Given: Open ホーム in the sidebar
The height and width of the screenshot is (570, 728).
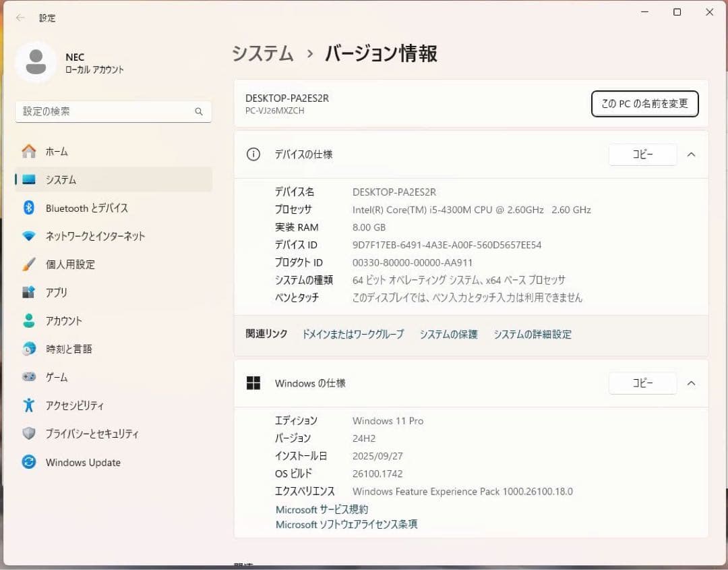Looking at the screenshot, I should (113, 152).
